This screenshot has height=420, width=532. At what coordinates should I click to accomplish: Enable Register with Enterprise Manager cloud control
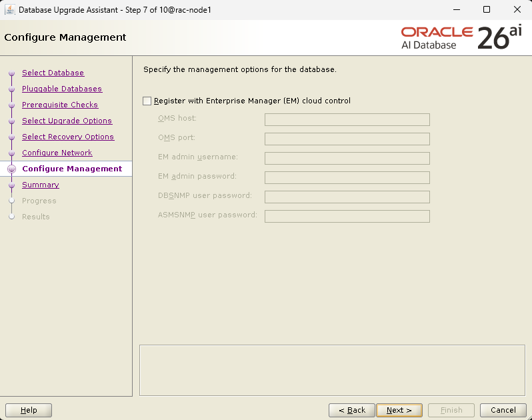point(147,101)
